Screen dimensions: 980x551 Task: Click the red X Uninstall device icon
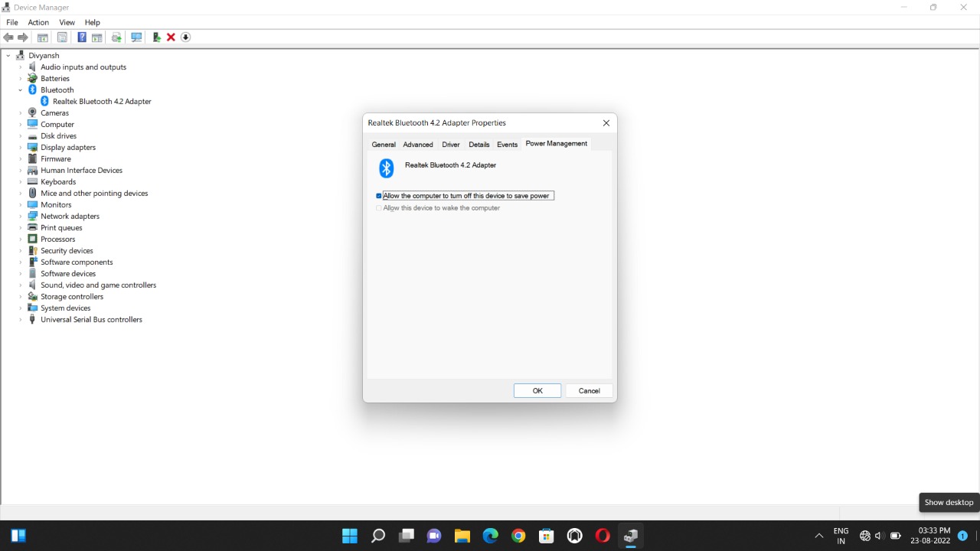(x=171, y=37)
